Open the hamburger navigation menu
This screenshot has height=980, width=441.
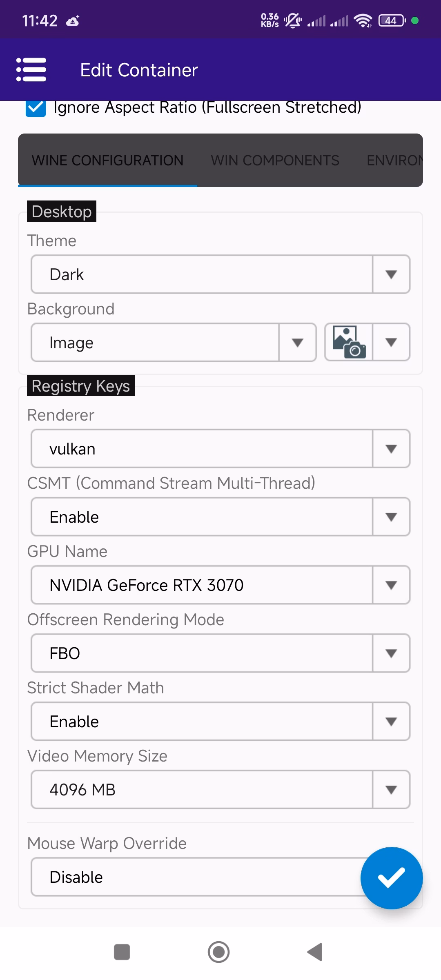click(x=31, y=70)
